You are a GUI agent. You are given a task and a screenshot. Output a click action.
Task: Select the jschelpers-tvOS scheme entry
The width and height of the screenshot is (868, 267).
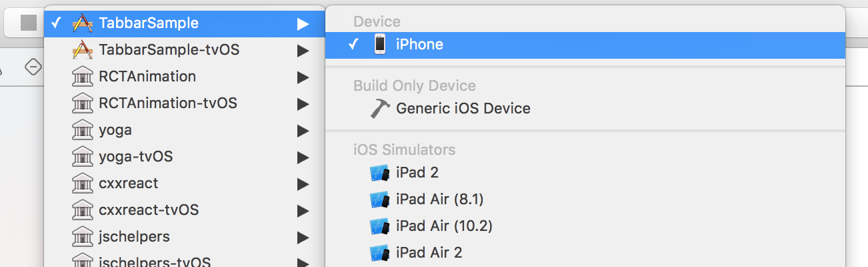tap(185, 259)
